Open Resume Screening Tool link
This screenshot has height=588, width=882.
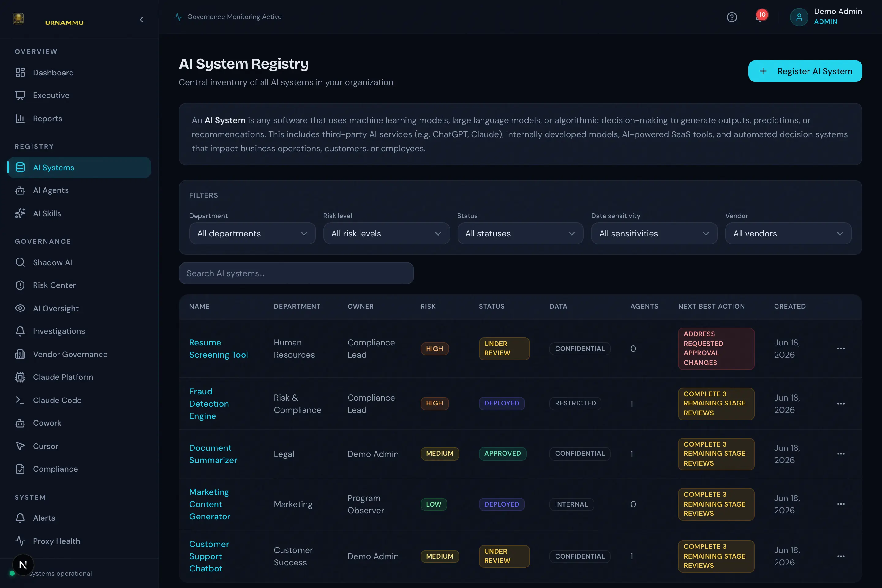coord(219,349)
